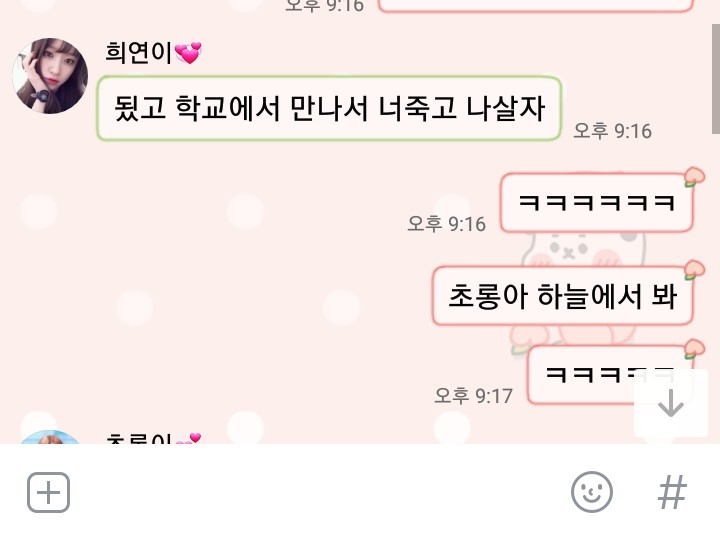This screenshot has width=720, height=540.
Task: Grab the chat scrollbar handle
Action: click(x=716, y=78)
